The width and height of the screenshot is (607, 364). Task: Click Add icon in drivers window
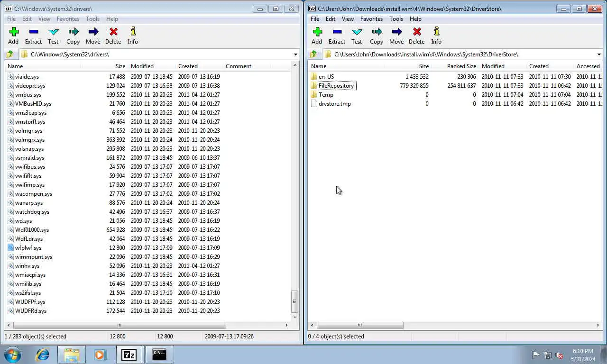pos(14,32)
